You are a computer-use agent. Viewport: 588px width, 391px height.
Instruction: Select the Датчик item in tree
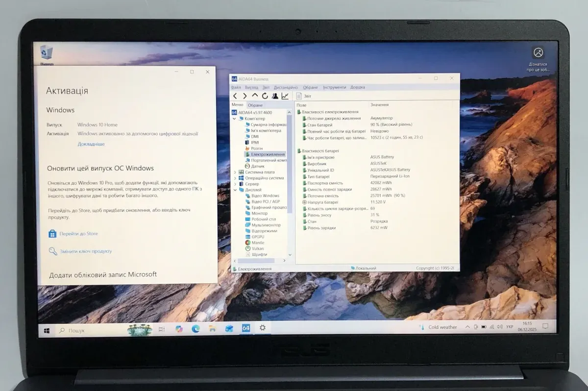(x=257, y=166)
